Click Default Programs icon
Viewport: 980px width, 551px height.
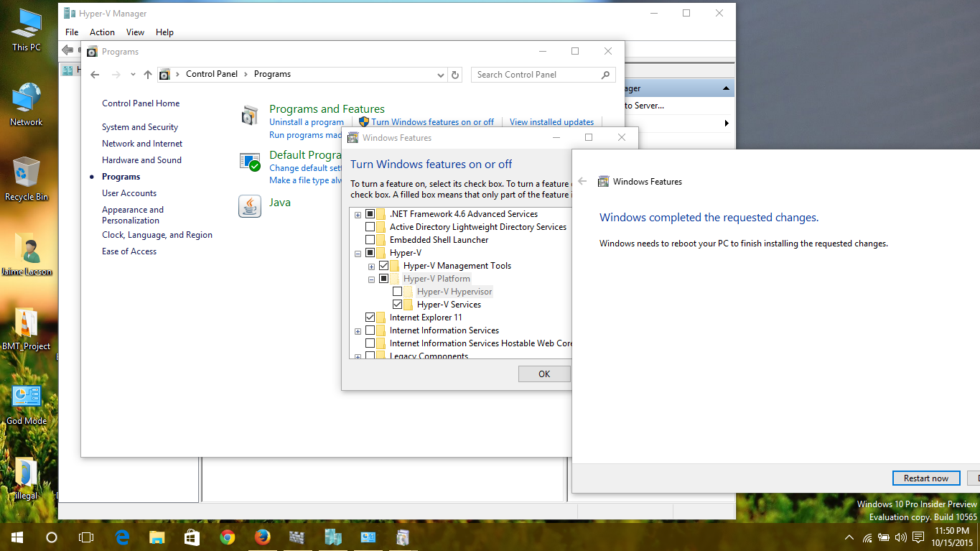pyautogui.click(x=250, y=161)
